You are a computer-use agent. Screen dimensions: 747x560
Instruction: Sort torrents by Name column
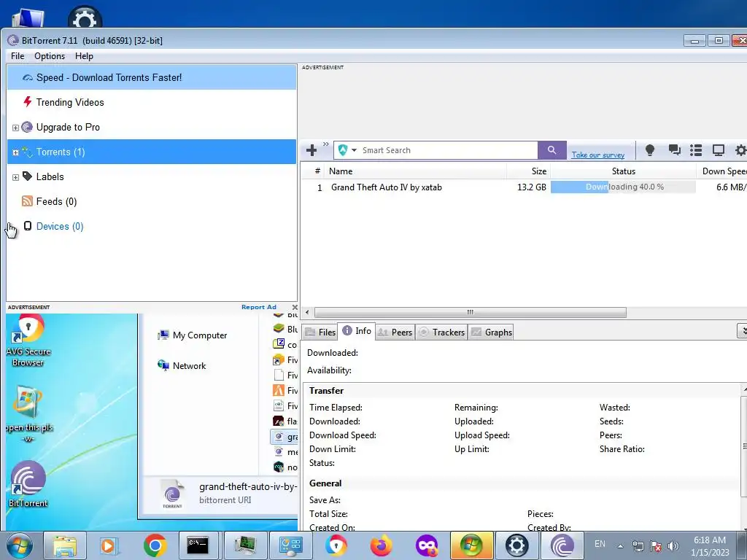point(417,171)
